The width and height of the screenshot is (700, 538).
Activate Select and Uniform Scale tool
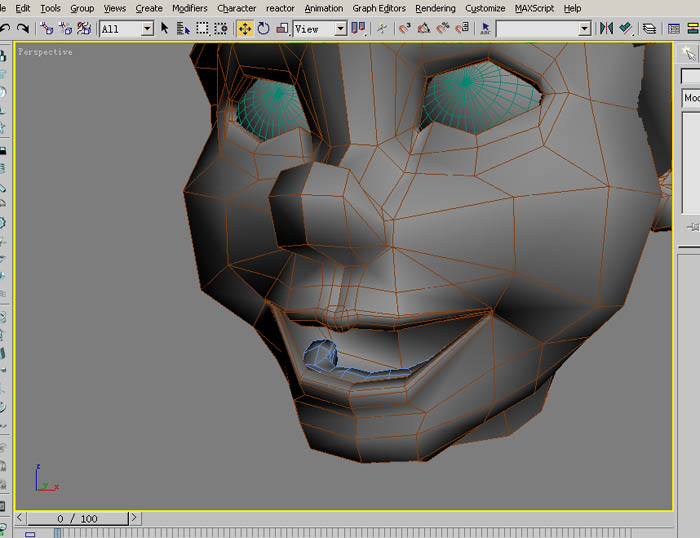pos(282,29)
